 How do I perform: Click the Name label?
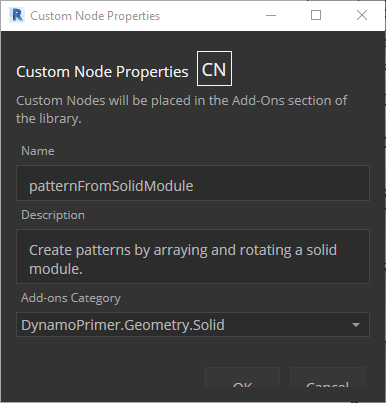pos(38,151)
